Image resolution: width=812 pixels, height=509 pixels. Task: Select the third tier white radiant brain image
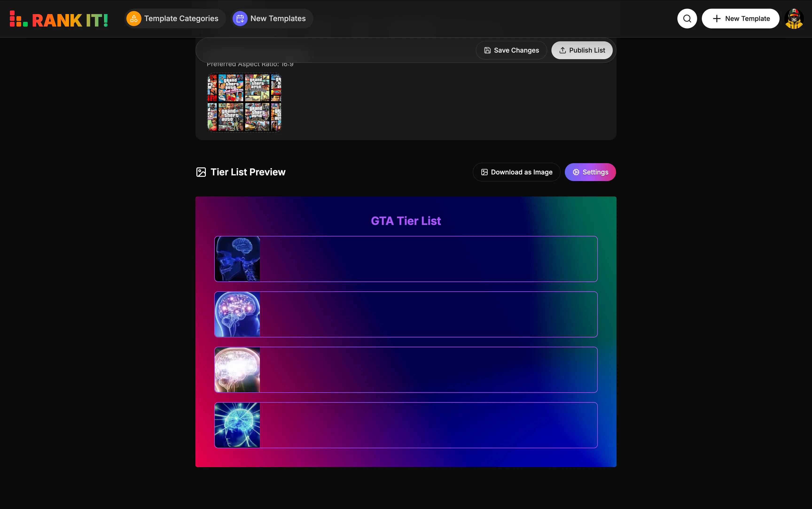[237, 370]
